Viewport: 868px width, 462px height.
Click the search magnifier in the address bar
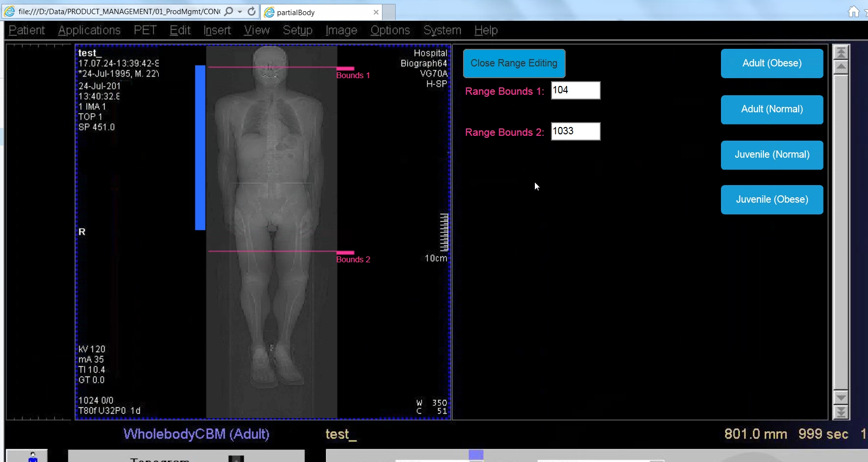click(229, 11)
